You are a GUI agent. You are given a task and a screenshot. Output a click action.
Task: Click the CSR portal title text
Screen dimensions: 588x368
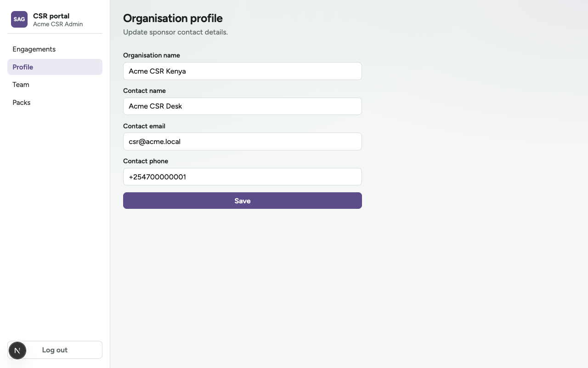click(51, 16)
